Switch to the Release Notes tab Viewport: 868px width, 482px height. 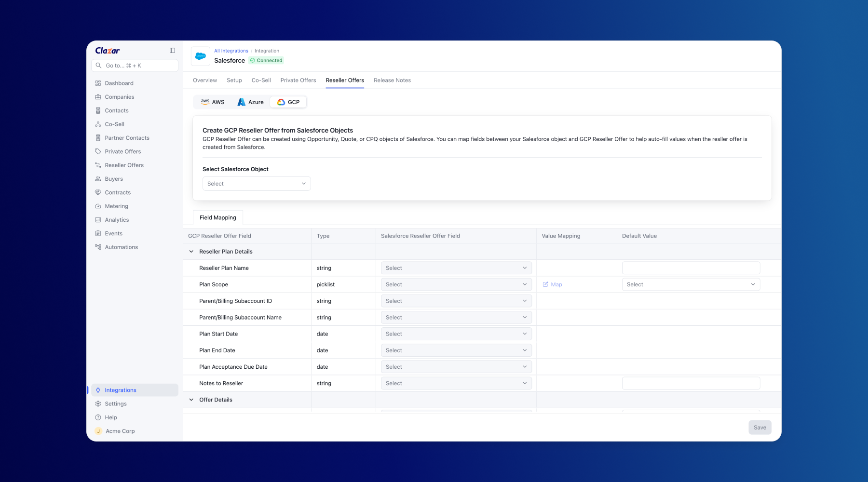[x=392, y=80]
